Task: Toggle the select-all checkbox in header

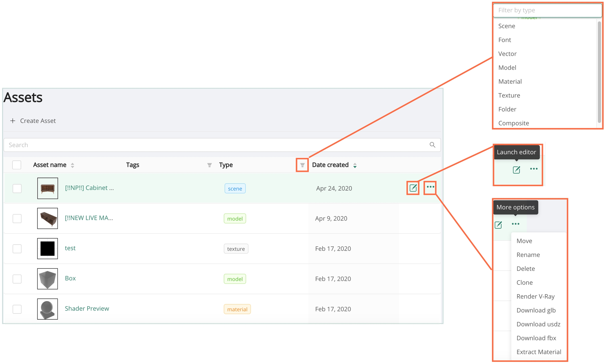Action: pos(17,165)
